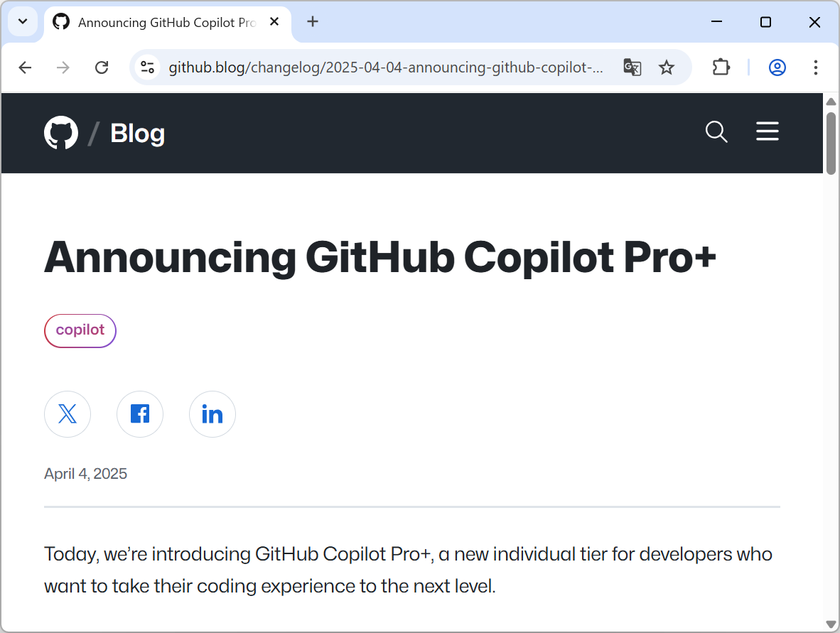The width and height of the screenshot is (840, 633).
Task: Open the Chrome profile avatar
Action: tap(777, 67)
